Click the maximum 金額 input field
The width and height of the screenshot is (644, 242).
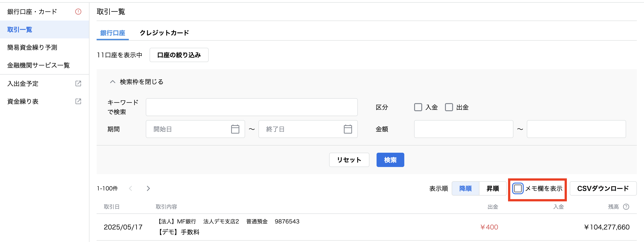[576, 129]
